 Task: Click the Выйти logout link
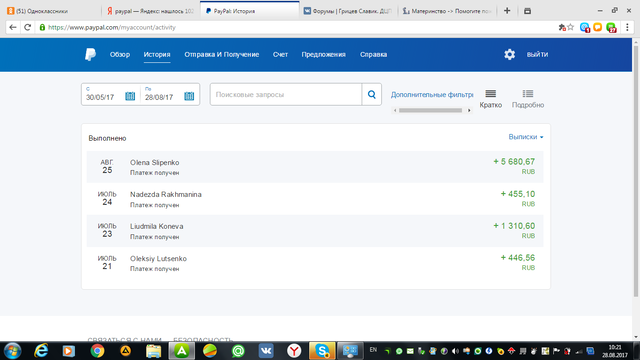(537, 54)
